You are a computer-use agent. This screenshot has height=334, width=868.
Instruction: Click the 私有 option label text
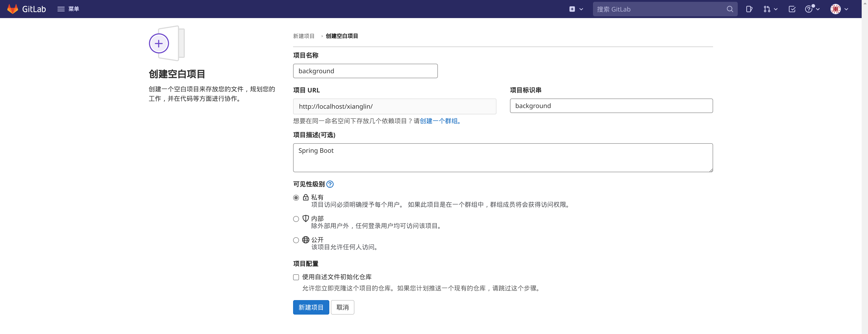tap(317, 197)
